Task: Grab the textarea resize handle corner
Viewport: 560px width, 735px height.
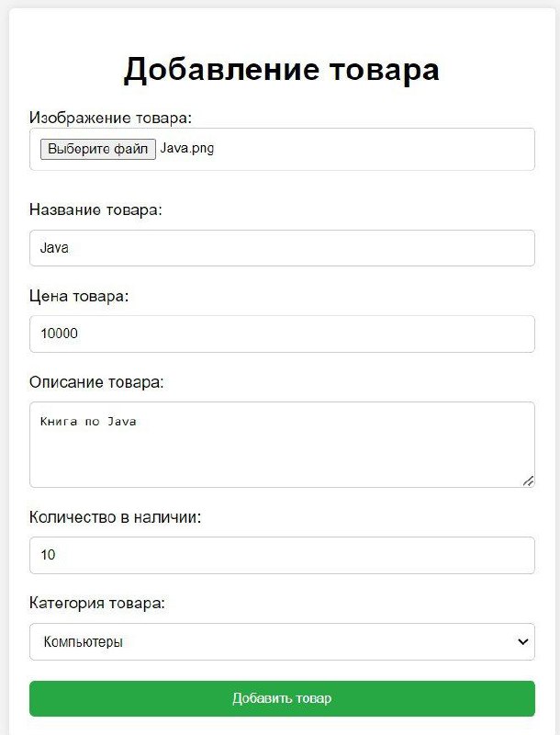Action: click(x=528, y=481)
